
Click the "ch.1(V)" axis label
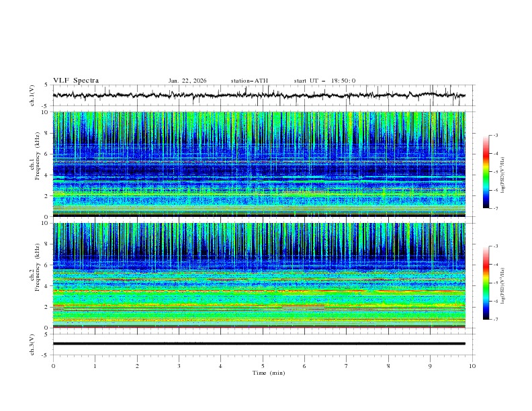click(x=32, y=95)
